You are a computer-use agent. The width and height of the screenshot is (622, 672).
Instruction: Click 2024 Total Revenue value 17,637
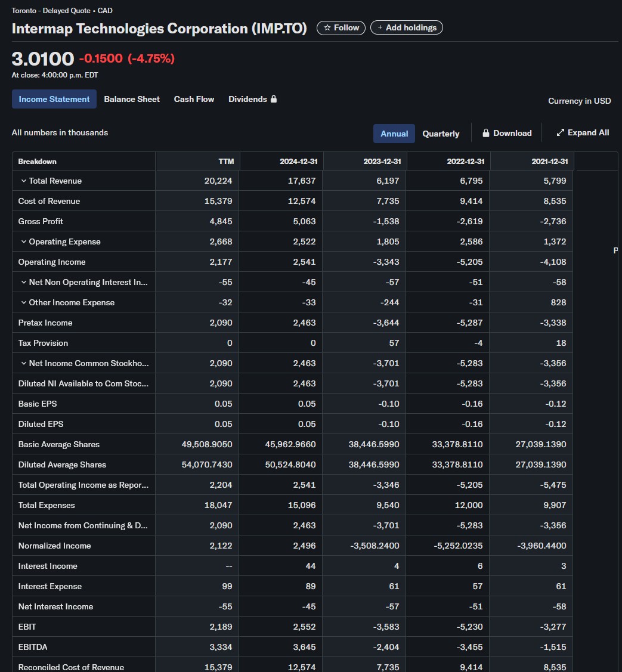coord(302,181)
